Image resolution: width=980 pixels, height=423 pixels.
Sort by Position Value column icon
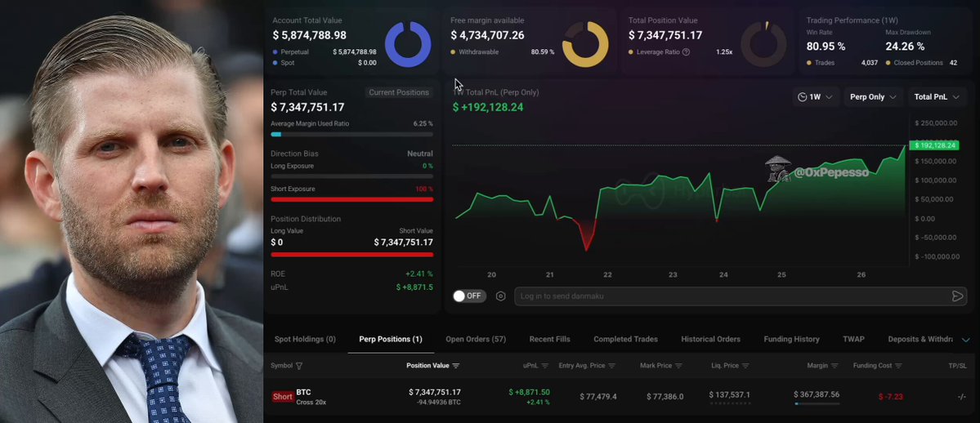455,366
